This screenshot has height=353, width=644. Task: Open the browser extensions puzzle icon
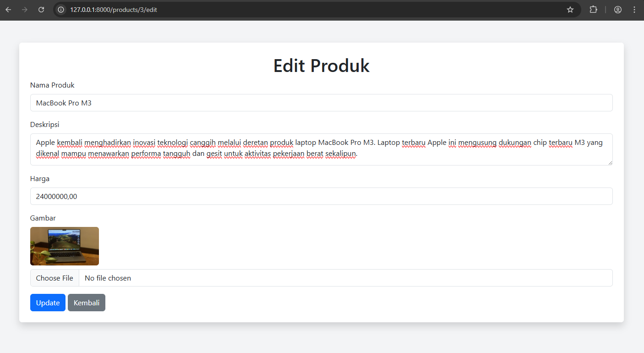[x=593, y=10]
